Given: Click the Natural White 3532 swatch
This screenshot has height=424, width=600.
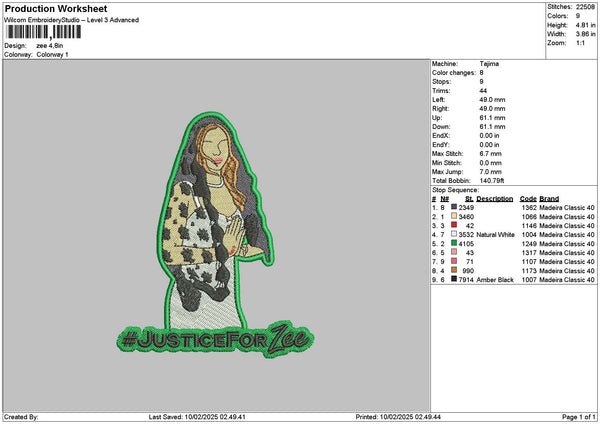Looking at the screenshot, I should [455, 234].
